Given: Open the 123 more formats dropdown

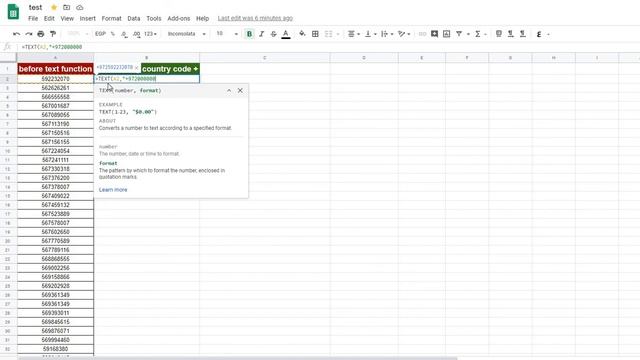Looking at the screenshot, I should 150,34.
